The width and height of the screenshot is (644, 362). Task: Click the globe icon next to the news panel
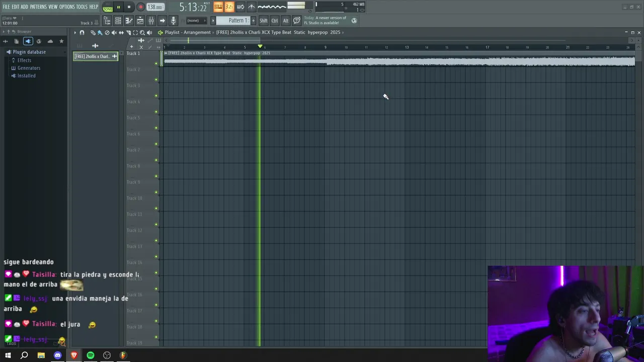click(354, 21)
